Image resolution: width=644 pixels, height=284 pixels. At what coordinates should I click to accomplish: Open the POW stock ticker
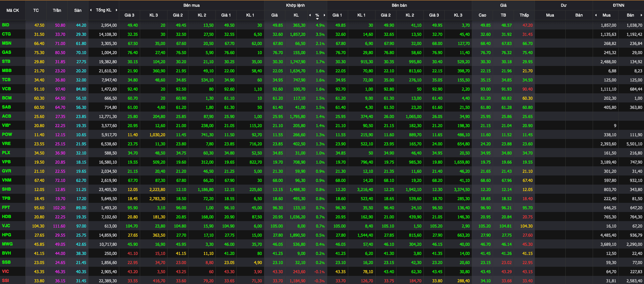(x=7, y=135)
